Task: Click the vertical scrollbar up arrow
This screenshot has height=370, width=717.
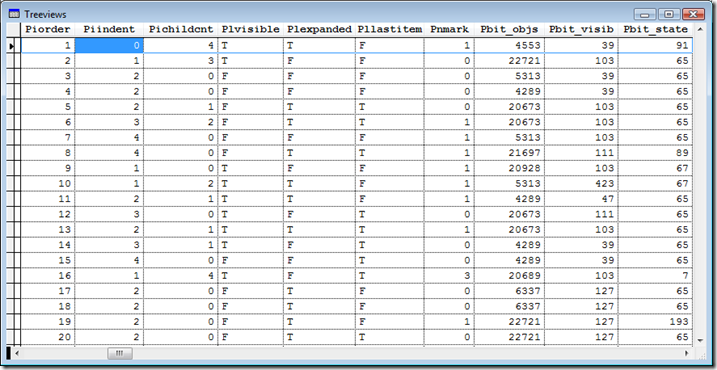Action: coord(700,29)
